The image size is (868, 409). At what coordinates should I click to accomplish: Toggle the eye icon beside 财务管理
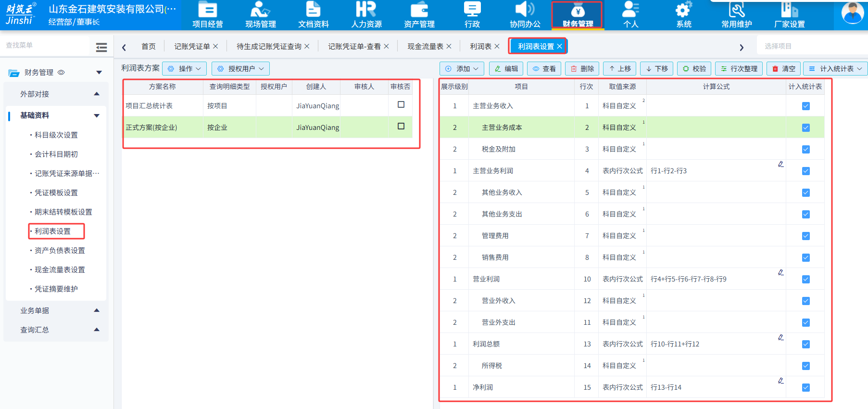[x=61, y=73]
